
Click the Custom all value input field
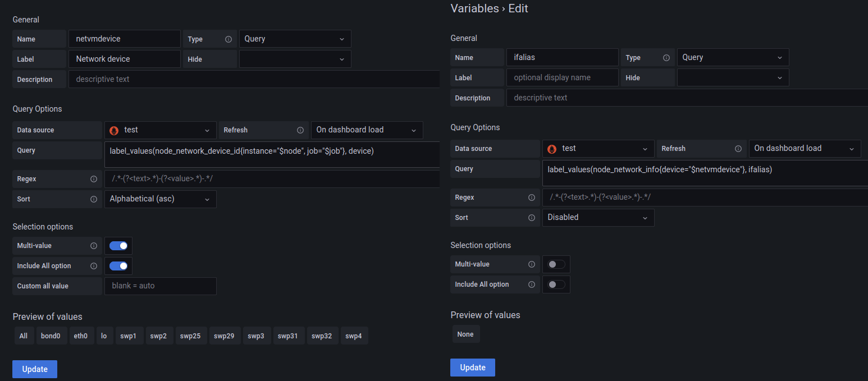click(160, 286)
